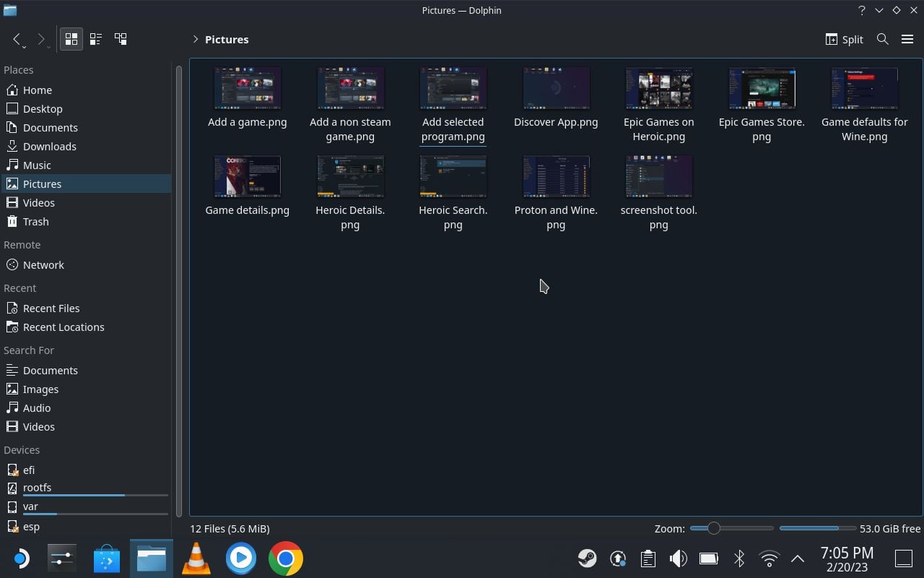Viewport: 924px width, 578px height.
Task: Open Network under Remote
Action: tap(86, 265)
